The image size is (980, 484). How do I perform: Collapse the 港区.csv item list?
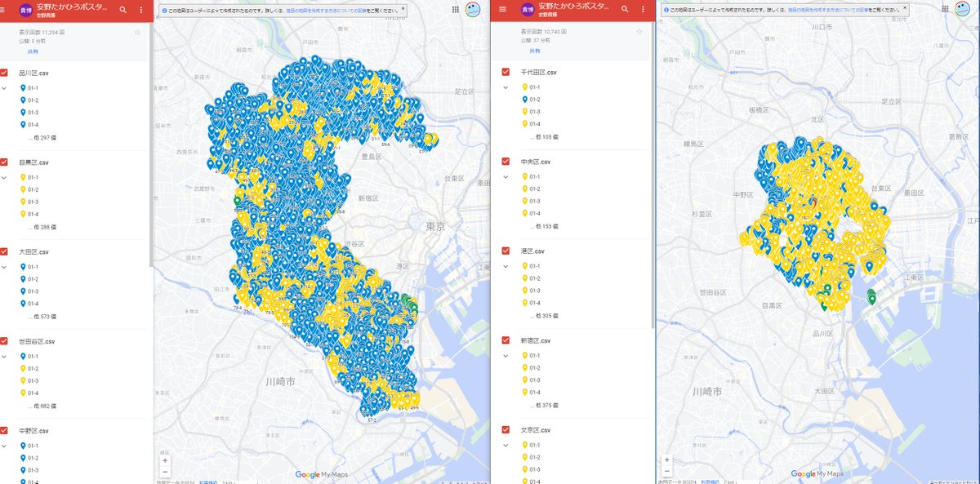coord(506,266)
